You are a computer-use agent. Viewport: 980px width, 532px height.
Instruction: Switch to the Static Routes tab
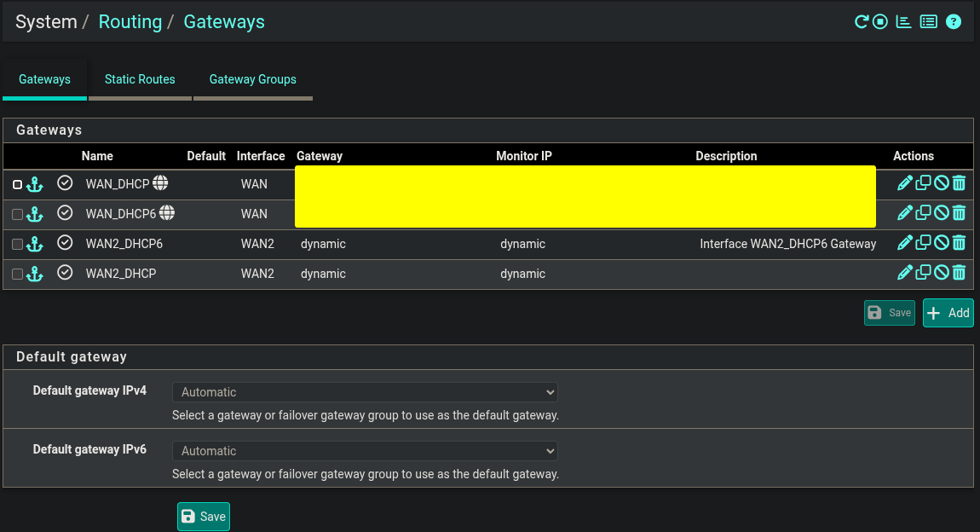[140, 79]
